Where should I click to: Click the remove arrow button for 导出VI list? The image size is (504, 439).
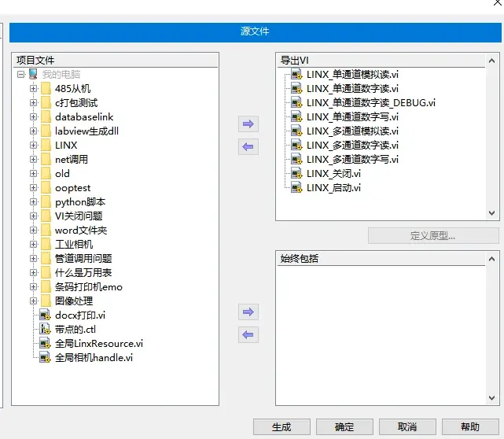pyautogui.click(x=248, y=147)
